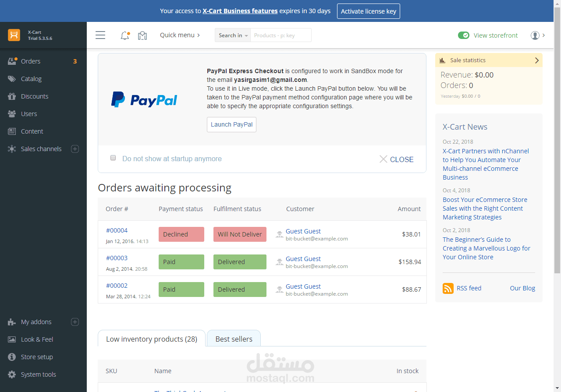This screenshot has height=392, width=561.
Task: Click the Activate license key button
Action: click(369, 11)
